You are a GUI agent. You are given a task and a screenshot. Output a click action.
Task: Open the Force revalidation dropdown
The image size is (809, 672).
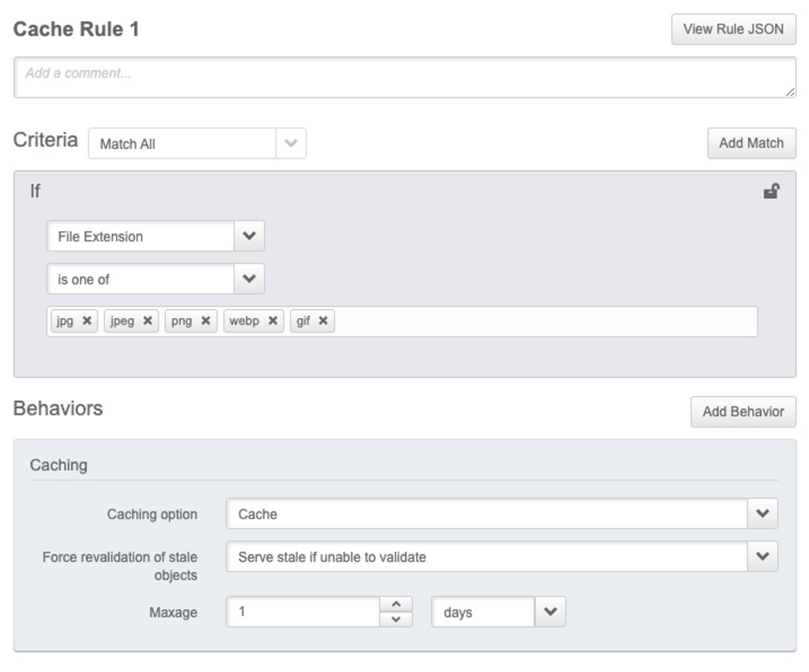pyautogui.click(x=762, y=556)
